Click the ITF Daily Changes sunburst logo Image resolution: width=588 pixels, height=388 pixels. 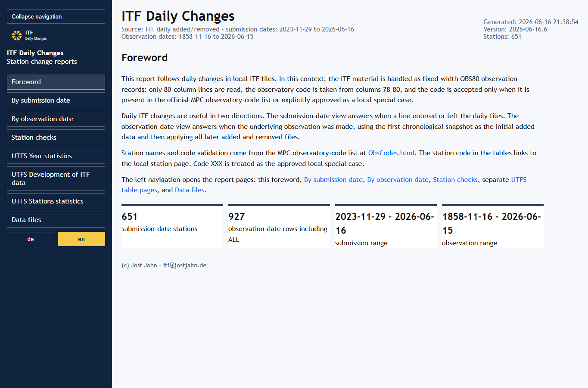(17, 35)
